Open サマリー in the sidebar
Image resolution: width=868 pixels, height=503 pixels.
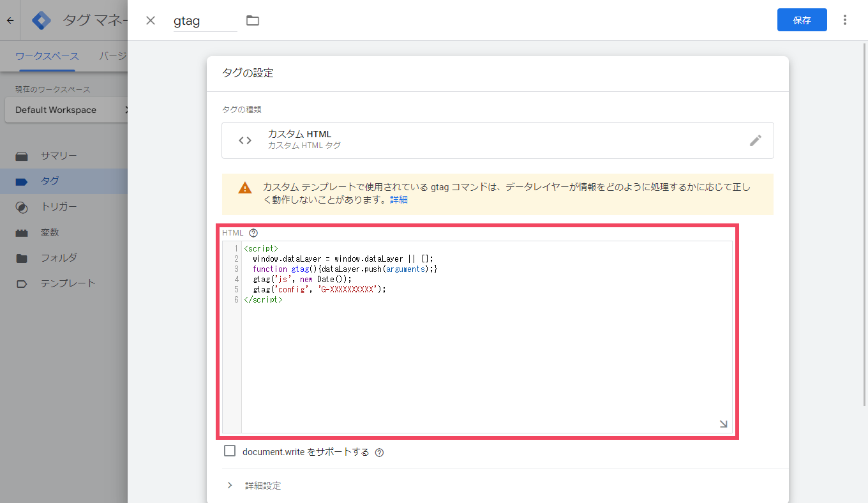pos(59,156)
